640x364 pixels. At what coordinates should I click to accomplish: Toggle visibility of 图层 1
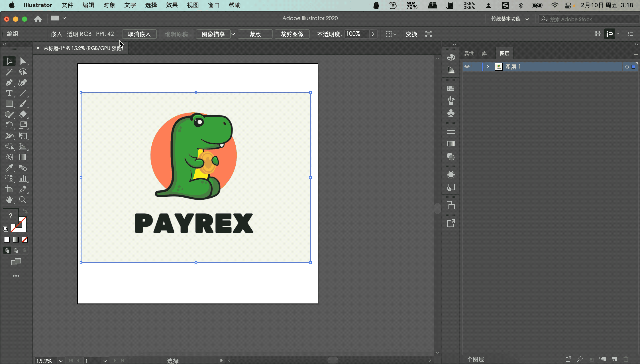pyautogui.click(x=467, y=66)
